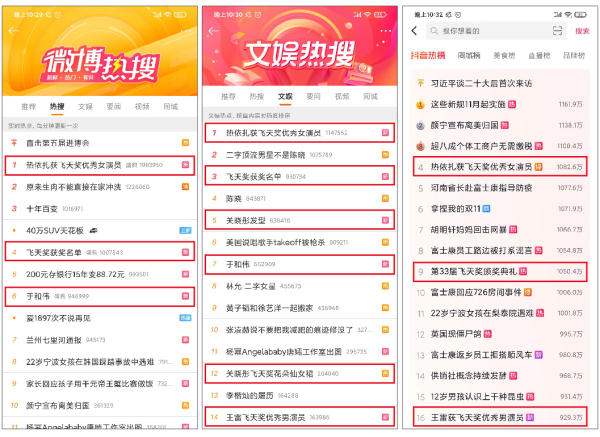The width and height of the screenshot is (600, 437).
Task: Tap the car icon beside 40万SUV天花板
Action: 93,230
